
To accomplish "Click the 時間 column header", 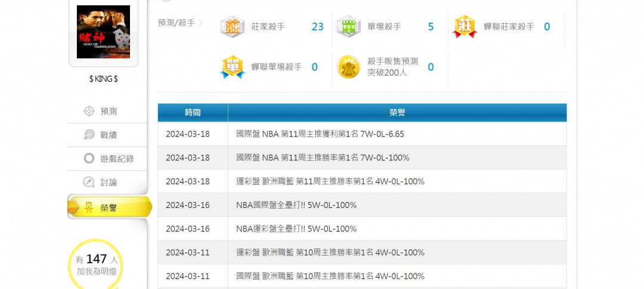I will 193,113.
